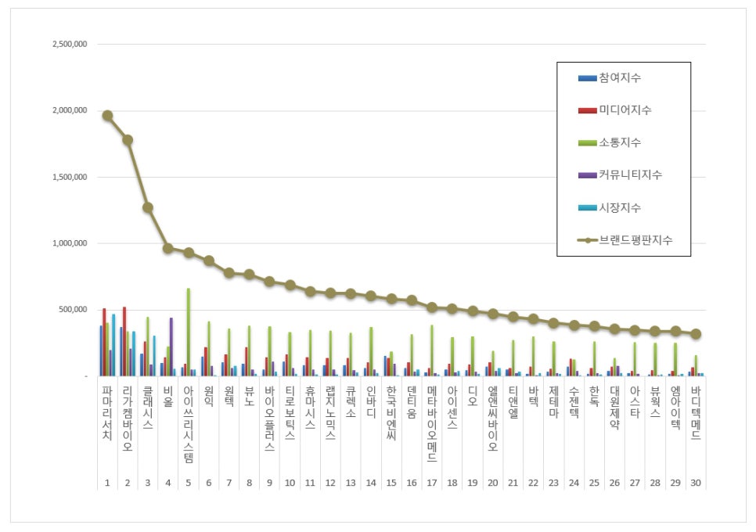Select rank number 30 below 바디텍메드
Screen dimensions: 756x532
(696, 483)
